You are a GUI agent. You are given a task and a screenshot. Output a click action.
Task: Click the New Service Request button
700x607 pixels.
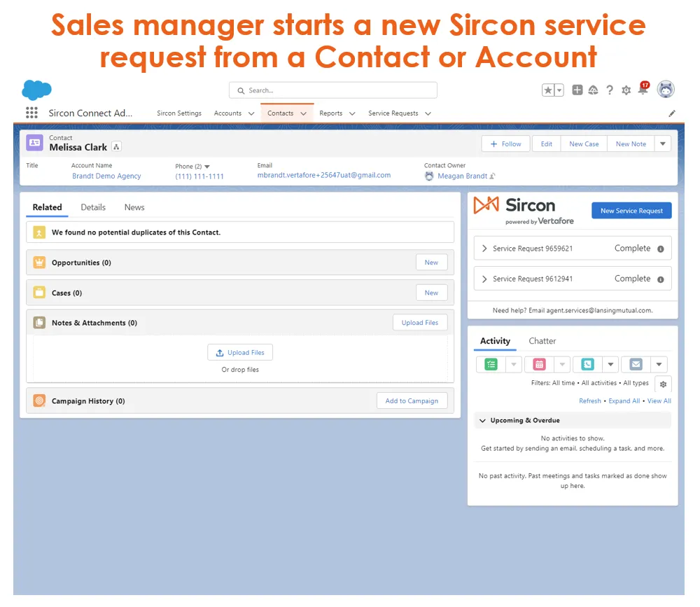(x=631, y=210)
